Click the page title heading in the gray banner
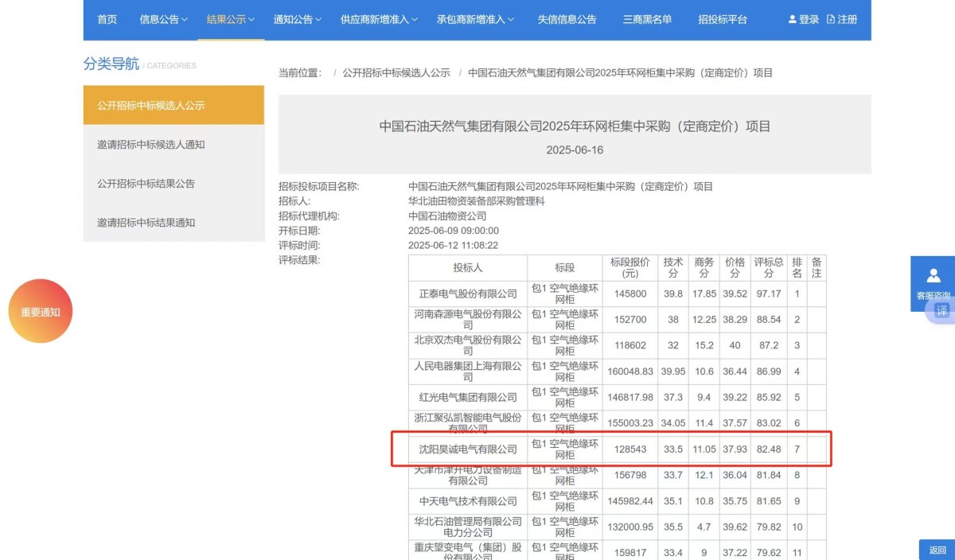The width and height of the screenshot is (955, 560). (575, 126)
